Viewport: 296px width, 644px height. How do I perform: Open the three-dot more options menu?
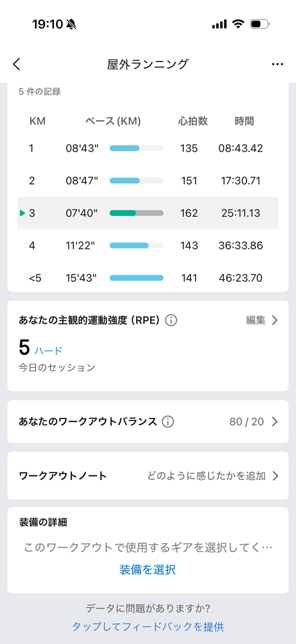[277, 64]
